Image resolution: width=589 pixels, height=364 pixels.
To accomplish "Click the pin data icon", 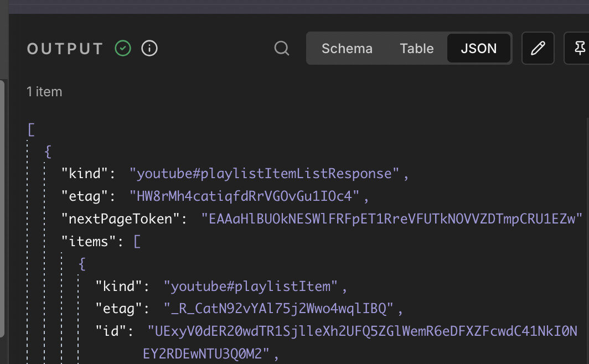I will (579, 49).
